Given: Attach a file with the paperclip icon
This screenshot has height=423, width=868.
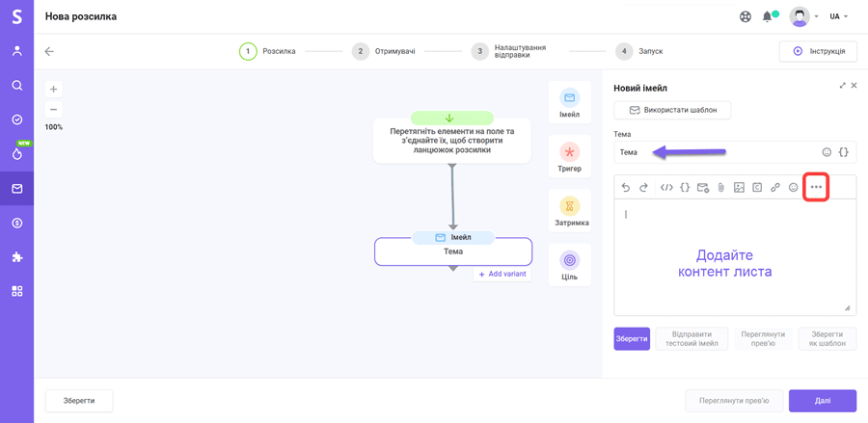Looking at the screenshot, I should click(720, 188).
